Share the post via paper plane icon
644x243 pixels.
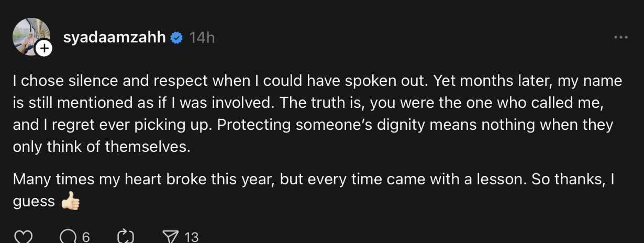coord(170,237)
